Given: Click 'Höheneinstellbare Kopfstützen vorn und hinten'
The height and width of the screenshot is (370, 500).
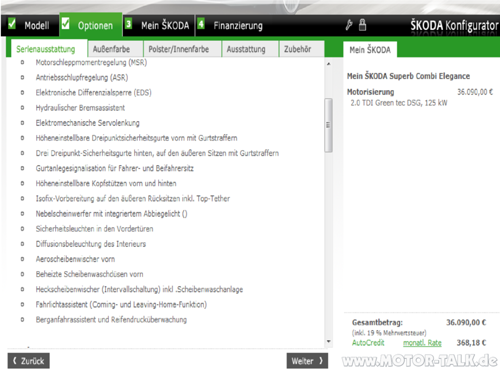Looking at the screenshot, I should click(106, 183).
